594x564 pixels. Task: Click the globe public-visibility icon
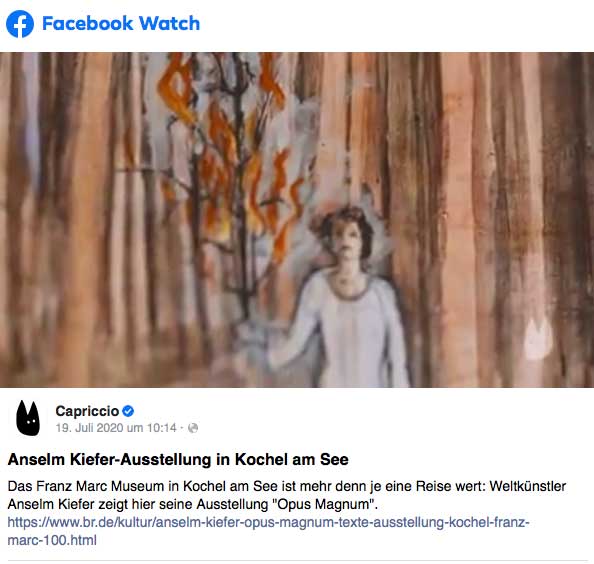pyautogui.click(x=193, y=428)
